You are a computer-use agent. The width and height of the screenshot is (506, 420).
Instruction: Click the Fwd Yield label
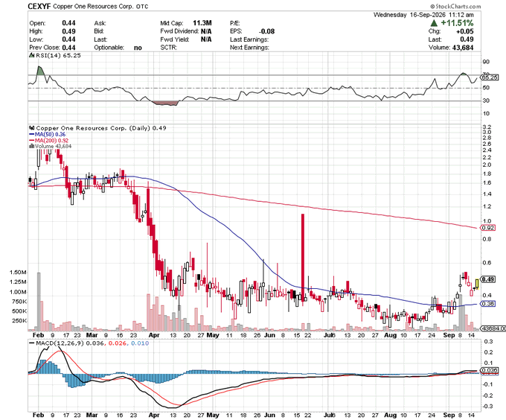(175, 39)
